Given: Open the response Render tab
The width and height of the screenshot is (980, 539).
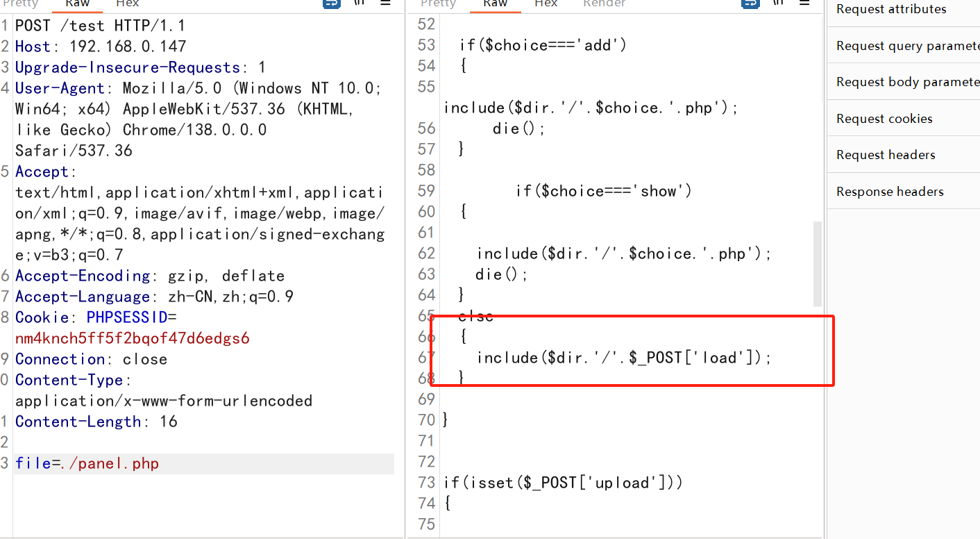Looking at the screenshot, I should tap(604, 3).
